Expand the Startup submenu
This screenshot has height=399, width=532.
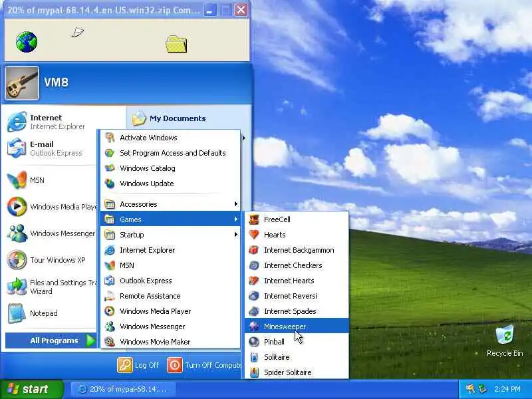170,235
